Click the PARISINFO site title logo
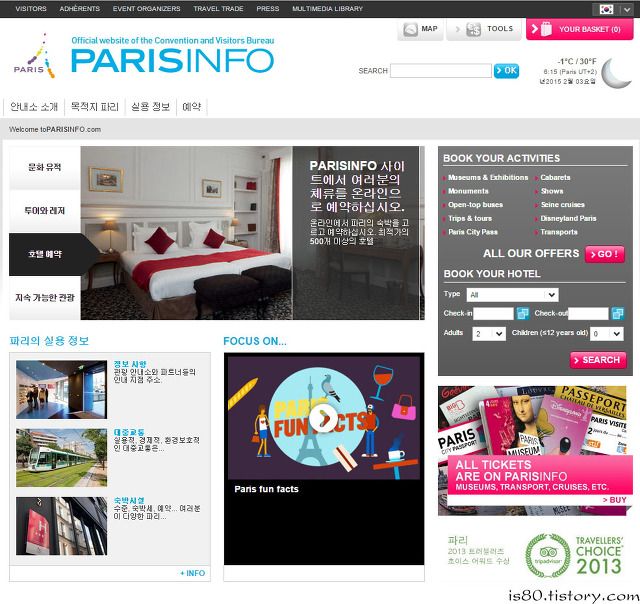Screen dimensions: 640x604 tap(172, 61)
